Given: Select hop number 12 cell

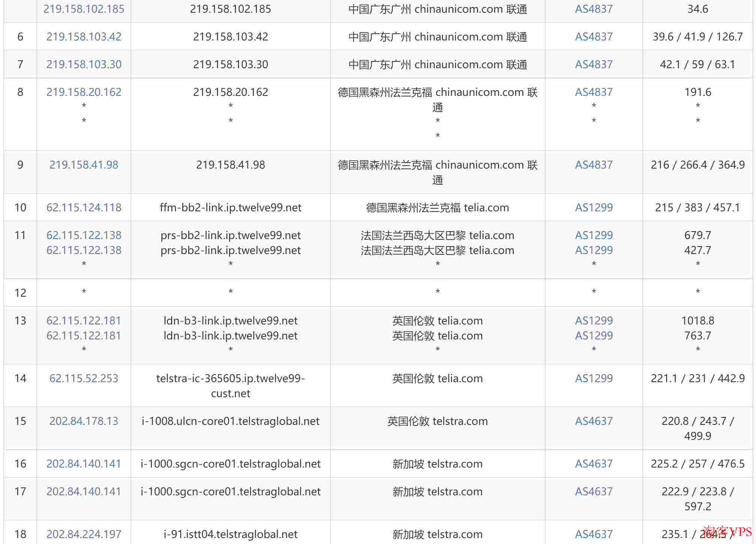Looking at the screenshot, I should 20,293.
